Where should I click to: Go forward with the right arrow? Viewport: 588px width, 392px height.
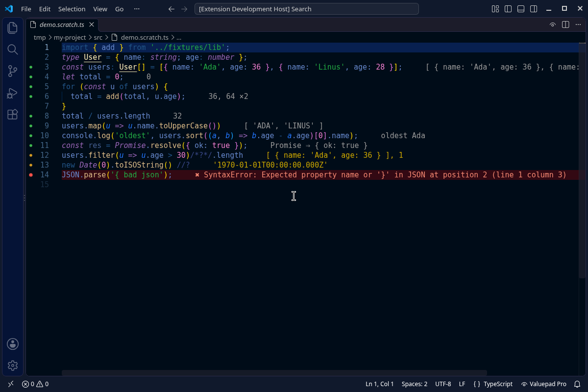click(184, 9)
